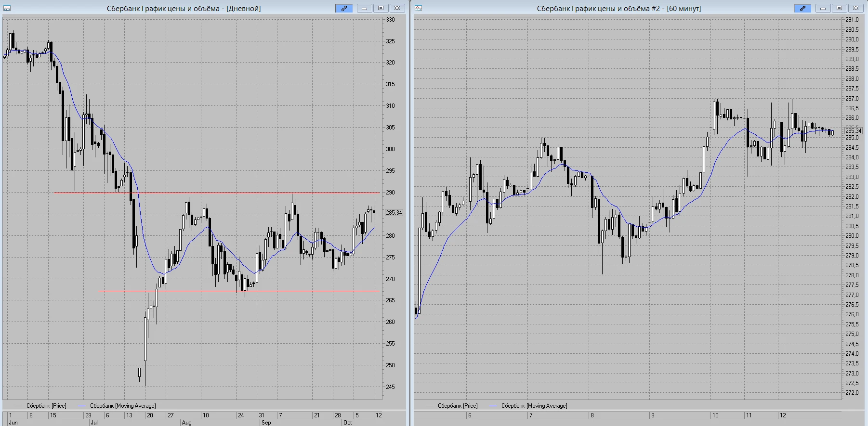Click the 272,0 value on 60-minute price axis
Image resolution: width=868 pixels, height=426 pixels.
[852, 393]
